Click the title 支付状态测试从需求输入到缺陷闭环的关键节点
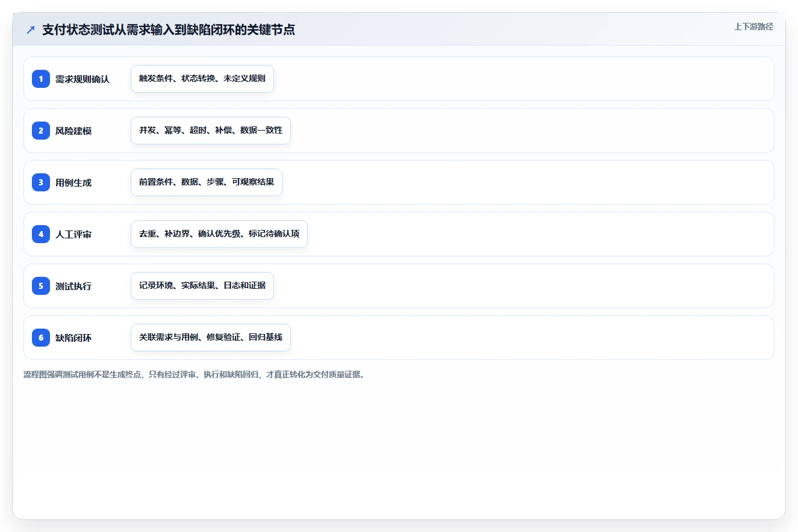The width and height of the screenshot is (798, 532). click(169, 29)
